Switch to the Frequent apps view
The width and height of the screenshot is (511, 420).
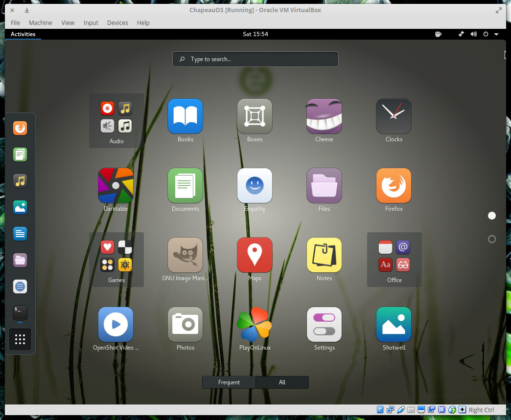pos(229,382)
